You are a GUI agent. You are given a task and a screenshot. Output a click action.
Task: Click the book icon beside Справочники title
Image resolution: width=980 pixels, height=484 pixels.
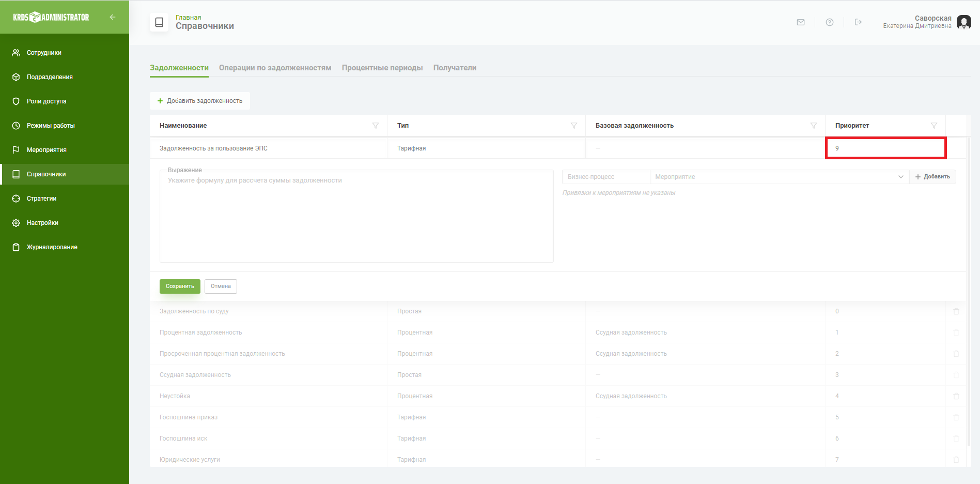click(x=159, y=22)
